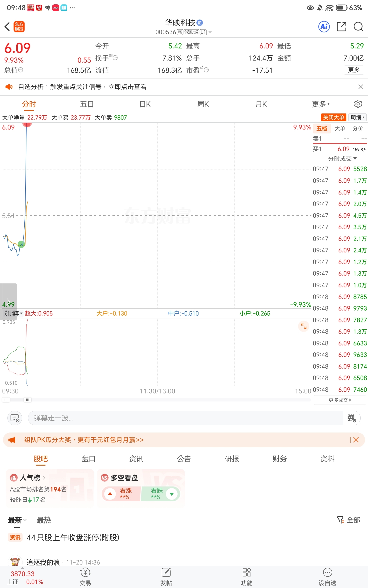Open the 研报 tab
Viewport: 368px width, 588px height.
tap(232, 458)
